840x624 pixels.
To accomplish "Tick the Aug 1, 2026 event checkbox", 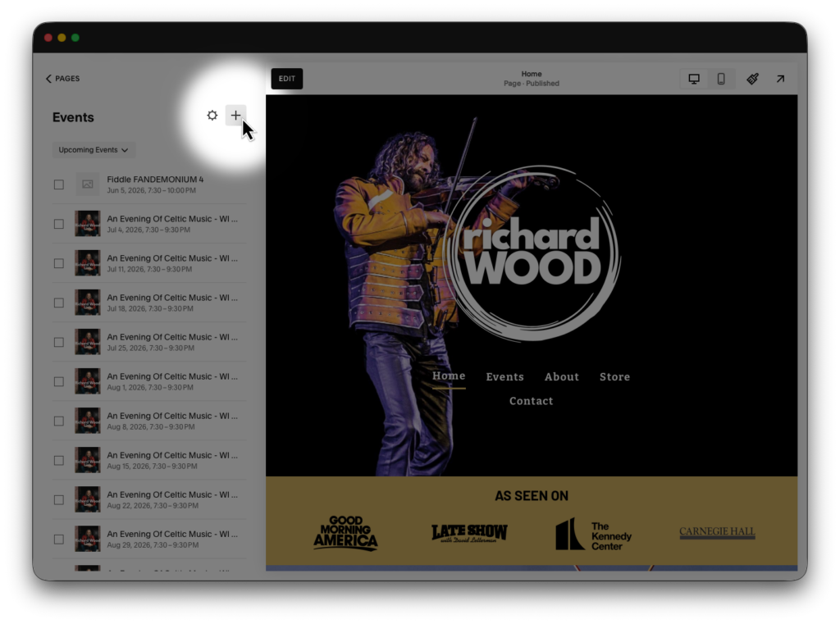I will tap(59, 381).
